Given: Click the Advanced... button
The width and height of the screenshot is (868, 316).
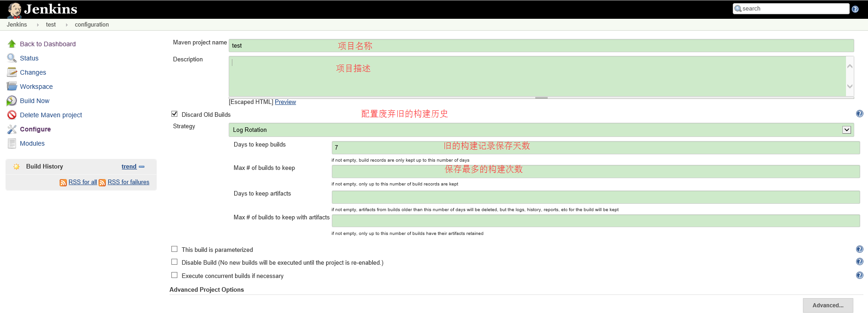Looking at the screenshot, I should [828, 305].
